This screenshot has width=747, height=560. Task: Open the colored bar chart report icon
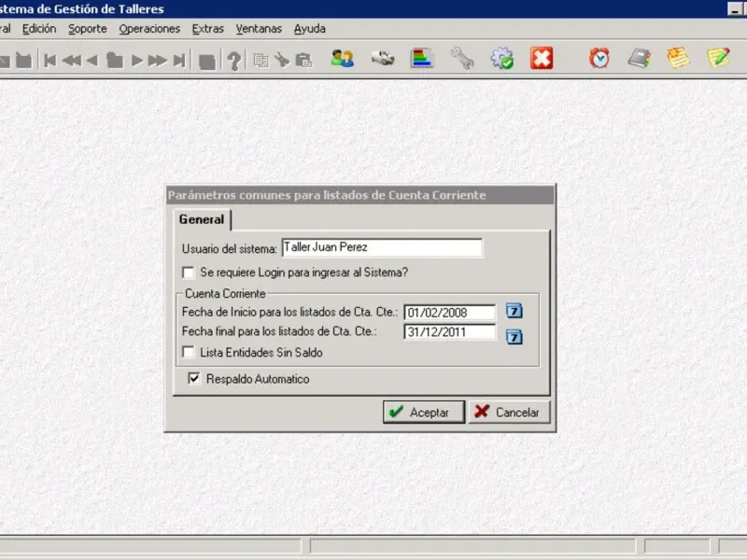422,59
